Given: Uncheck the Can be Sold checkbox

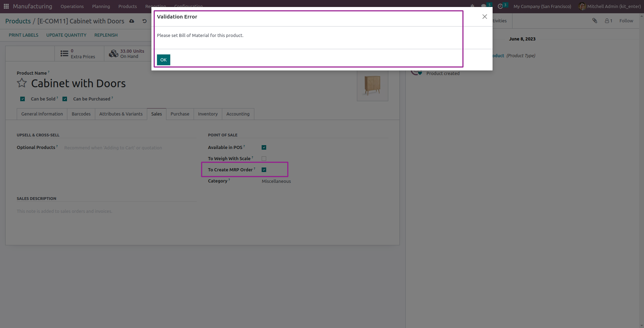Looking at the screenshot, I should 22,99.
